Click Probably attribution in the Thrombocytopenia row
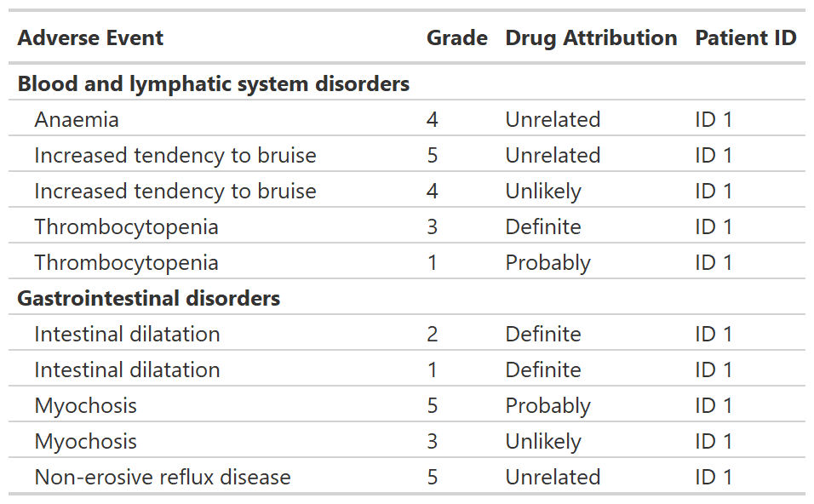This screenshot has height=504, width=814. [x=547, y=263]
